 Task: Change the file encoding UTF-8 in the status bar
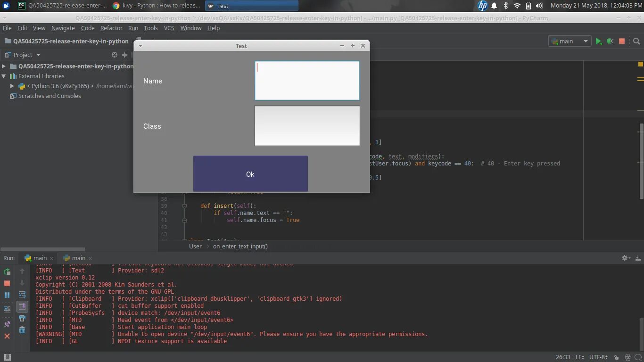[x=598, y=357]
